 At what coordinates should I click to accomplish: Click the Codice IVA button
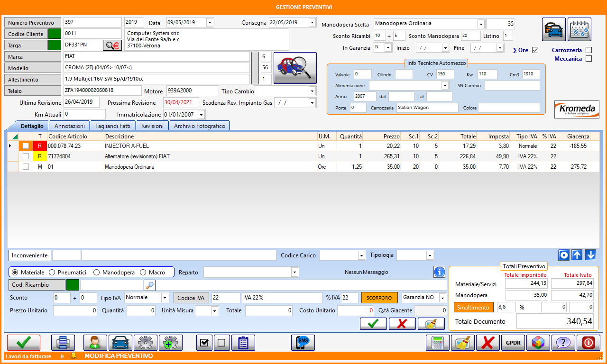pos(191,298)
